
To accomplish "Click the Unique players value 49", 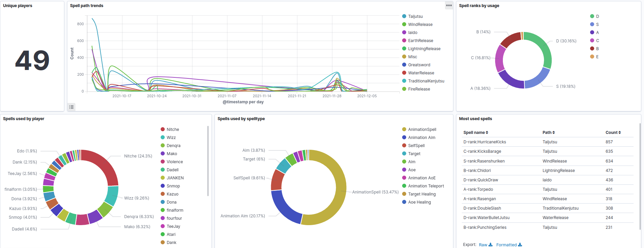I will tap(32, 61).
